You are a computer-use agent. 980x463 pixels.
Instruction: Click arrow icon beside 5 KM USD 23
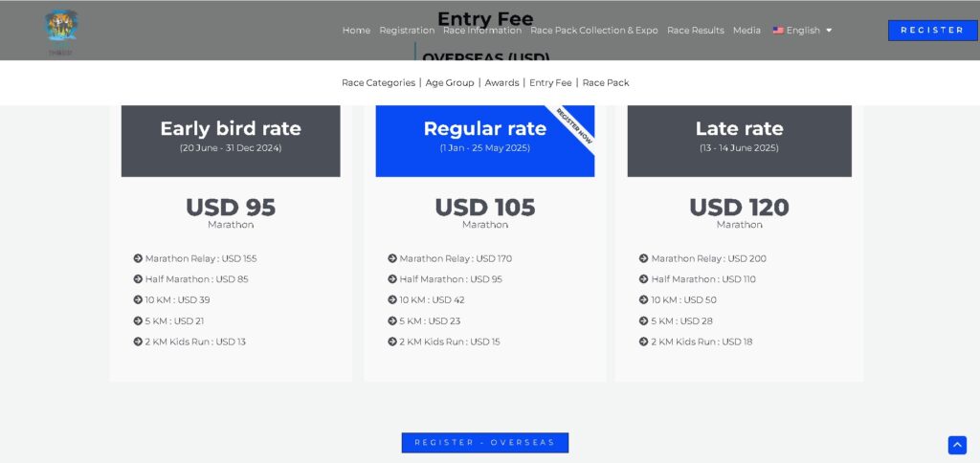pos(392,320)
